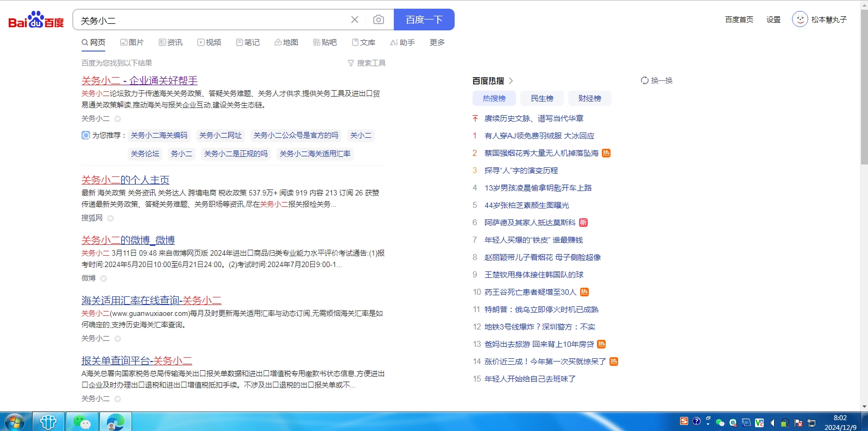Click the 百度一下 search button
The width and height of the screenshot is (868, 431).
click(424, 20)
